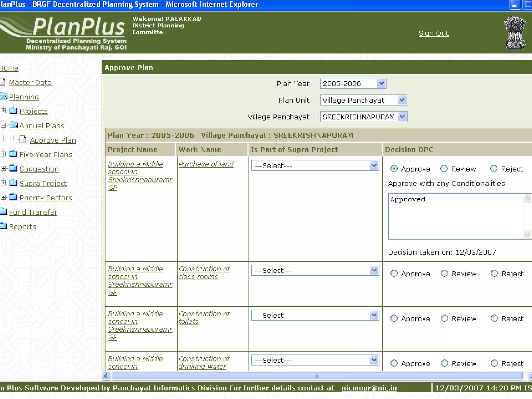This screenshot has height=399, width=532.
Task: Click the Priority Sectors folder icon
Action: pyautogui.click(x=13, y=197)
